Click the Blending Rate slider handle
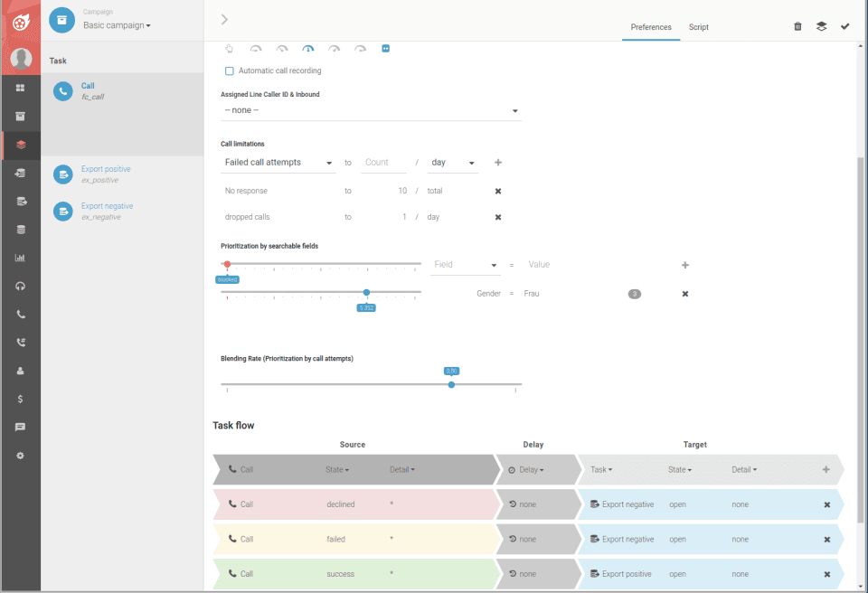 (451, 384)
